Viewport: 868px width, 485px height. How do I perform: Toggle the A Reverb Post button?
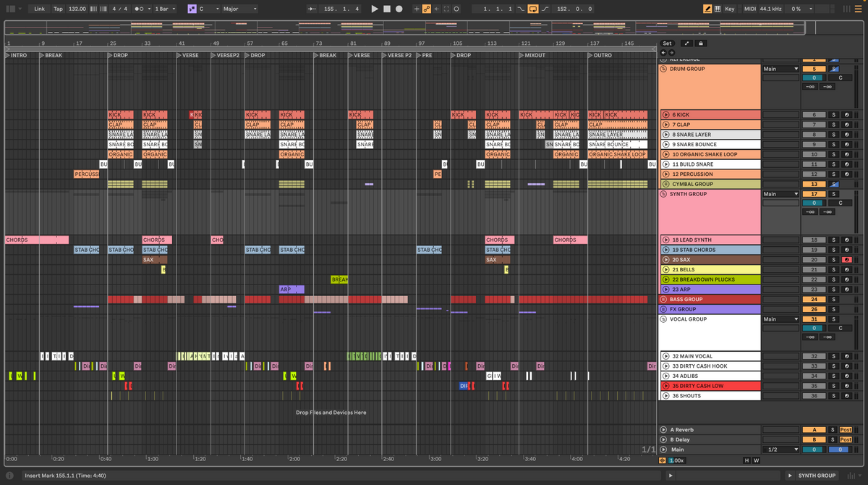[845, 430]
